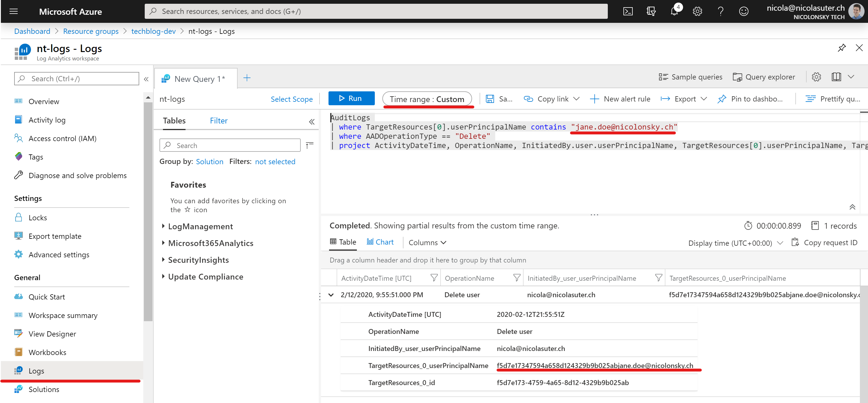Click the global Azure search bar
The height and width of the screenshot is (403, 868).
click(376, 12)
